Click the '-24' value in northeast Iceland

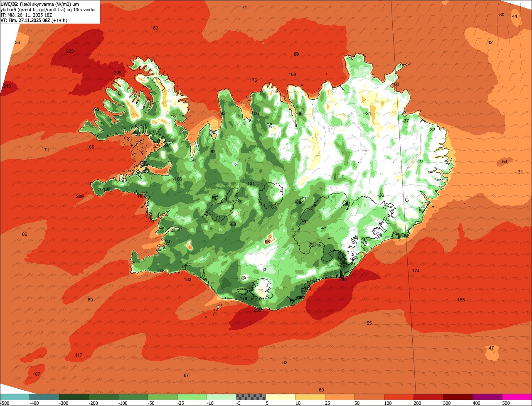(367, 113)
